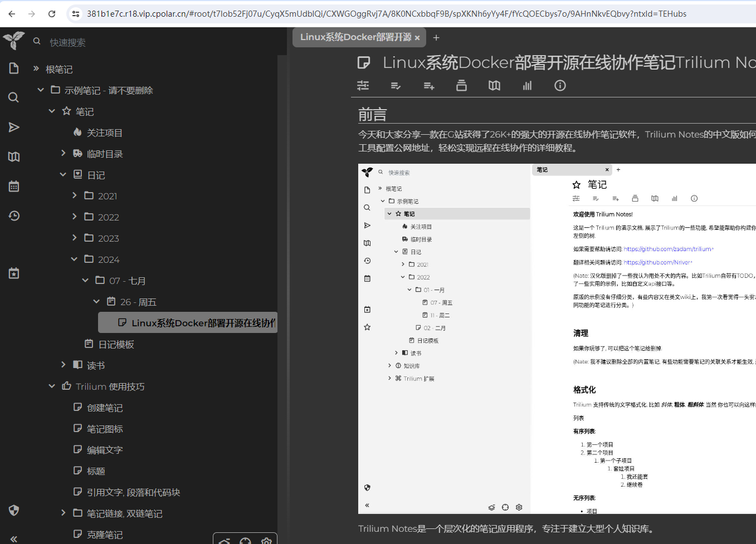Select the 根笔记 root note
756x544 pixels.
pyautogui.click(x=59, y=69)
